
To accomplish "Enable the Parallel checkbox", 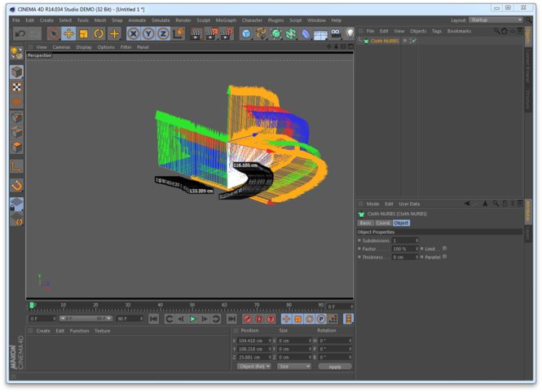I will coord(444,257).
